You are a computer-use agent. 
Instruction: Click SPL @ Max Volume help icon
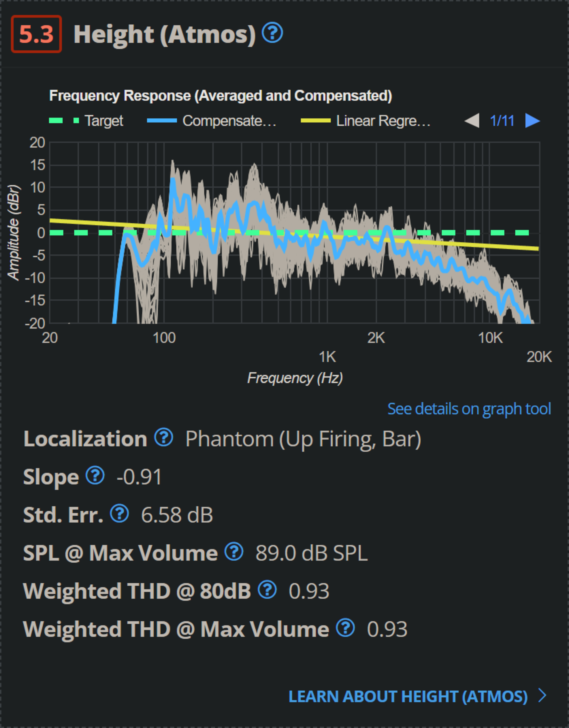pos(234,551)
